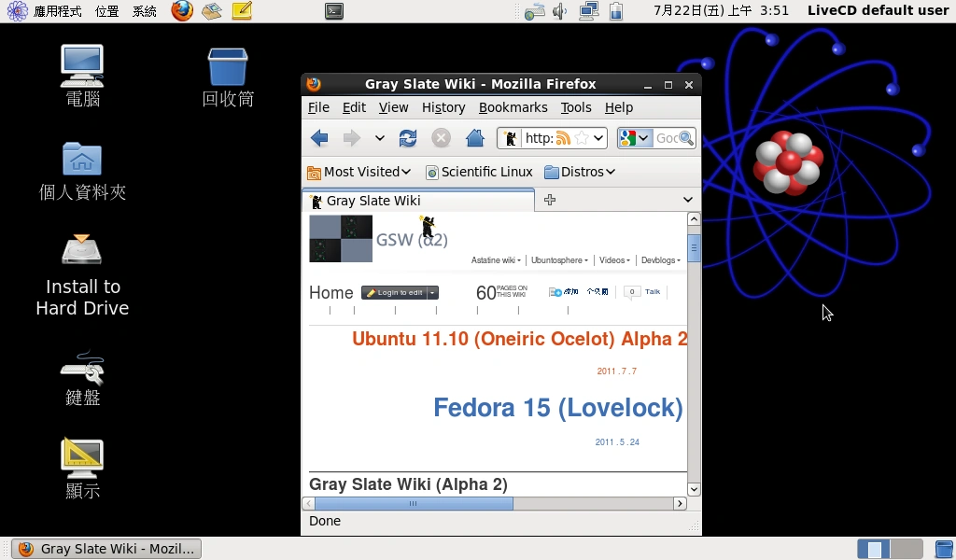This screenshot has height=560, width=956.
Task: Select the Gray Slate Wiki tab
Action: (373, 200)
